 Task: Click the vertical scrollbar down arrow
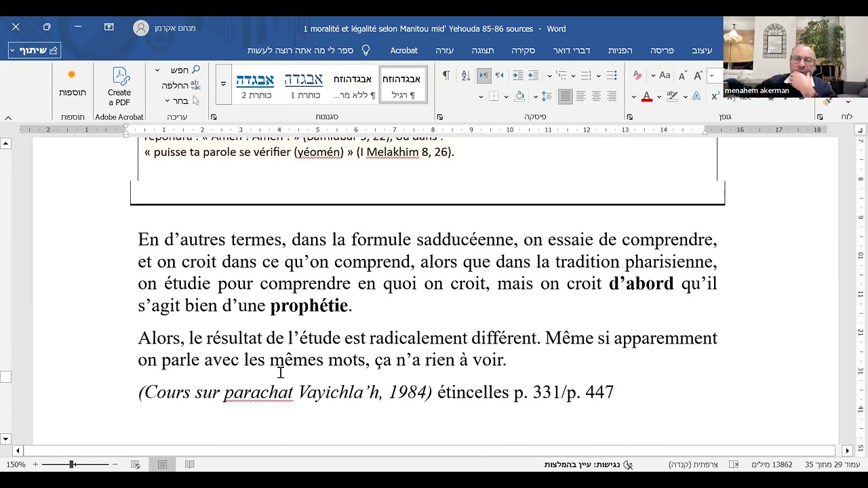pyautogui.click(x=5, y=439)
